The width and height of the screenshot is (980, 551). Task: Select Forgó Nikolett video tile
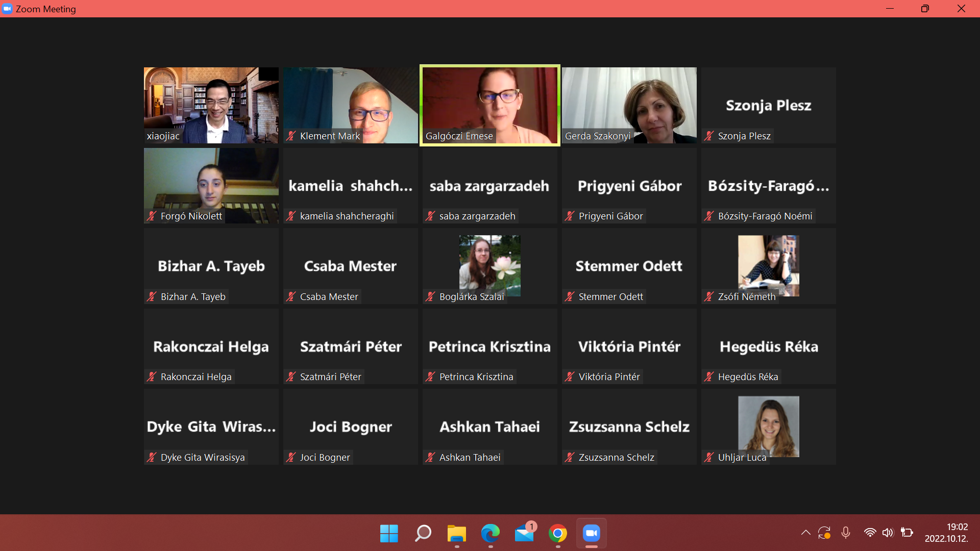coord(211,186)
